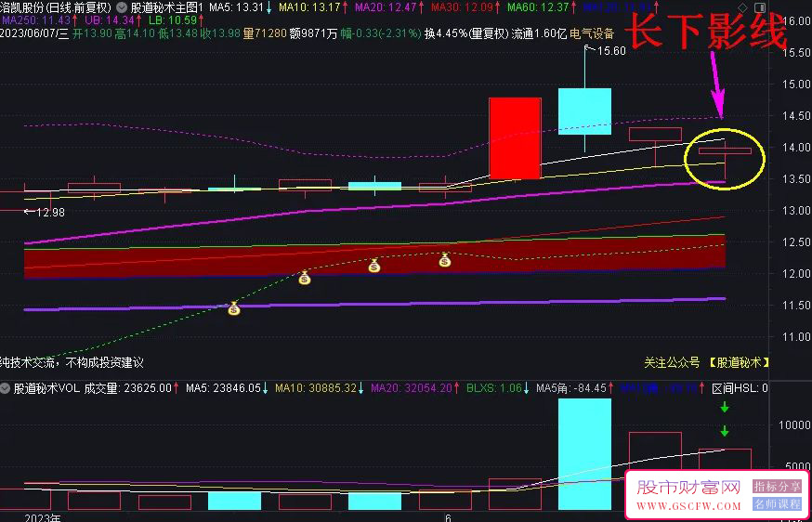This screenshot has width=812, height=522.
Task: Click the 电气设备 sector link
Action: point(592,34)
